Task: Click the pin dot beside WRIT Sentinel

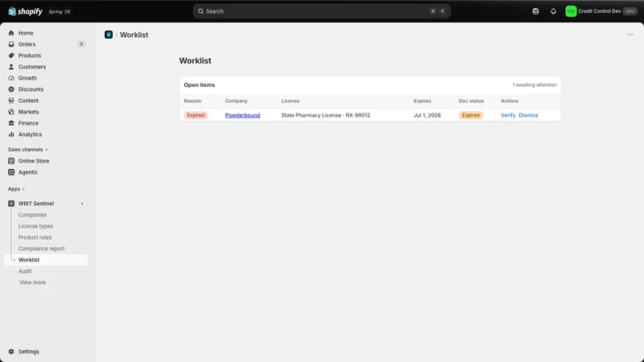Action: point(82,204)
